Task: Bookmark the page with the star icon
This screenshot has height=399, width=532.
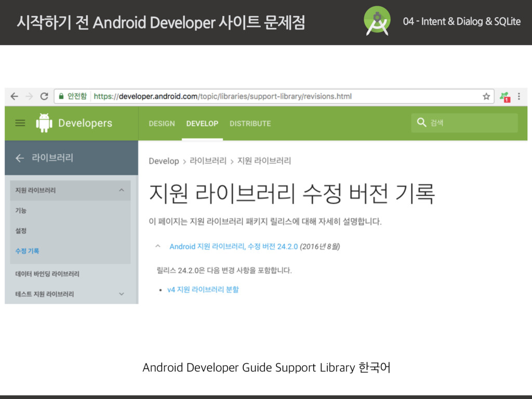Action: coord(486,97)
